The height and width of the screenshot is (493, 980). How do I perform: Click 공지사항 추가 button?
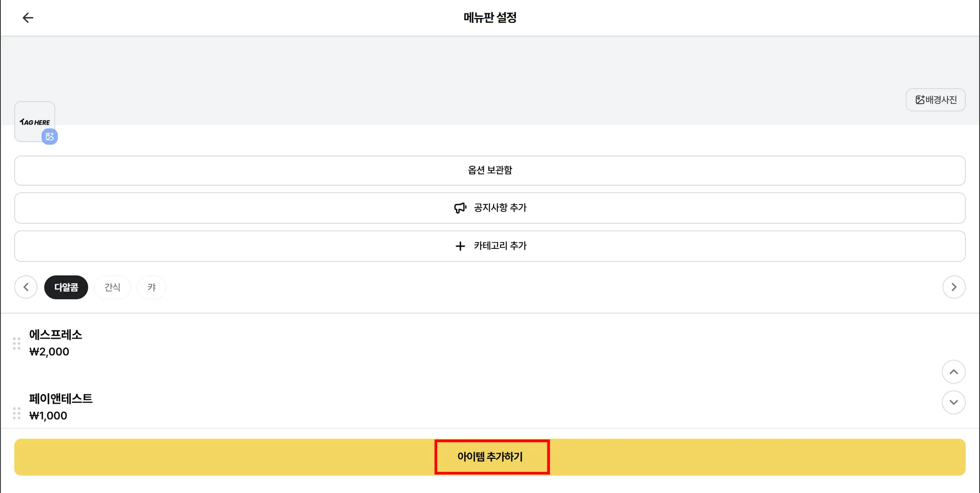pyautogui.click(x=500, y=208)
